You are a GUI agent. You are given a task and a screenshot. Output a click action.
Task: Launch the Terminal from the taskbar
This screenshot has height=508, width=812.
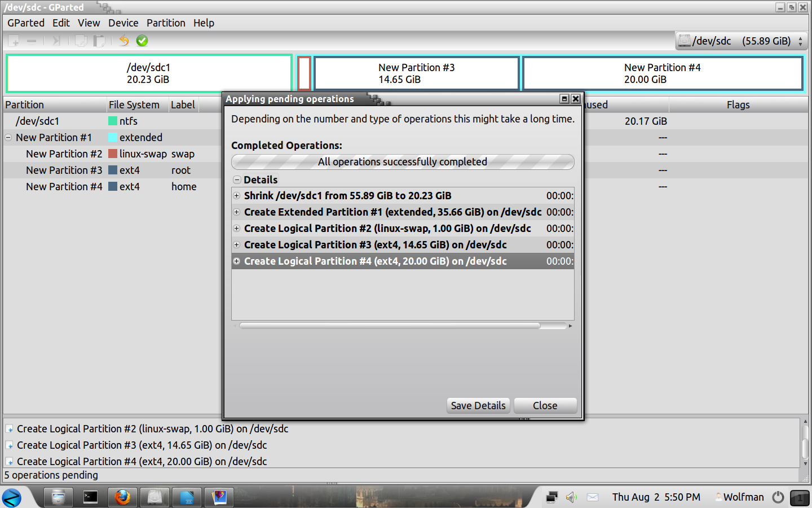[90, 497]
